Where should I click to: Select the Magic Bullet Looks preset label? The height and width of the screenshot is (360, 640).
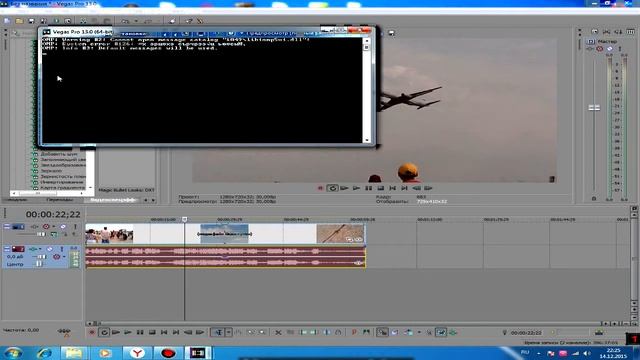point(127,190)
